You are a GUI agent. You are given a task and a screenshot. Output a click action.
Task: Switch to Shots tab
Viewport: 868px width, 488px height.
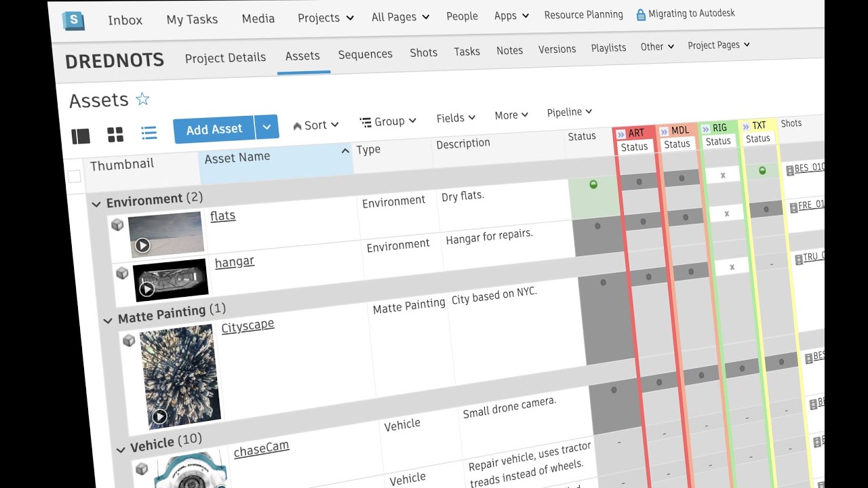[423, 52]
